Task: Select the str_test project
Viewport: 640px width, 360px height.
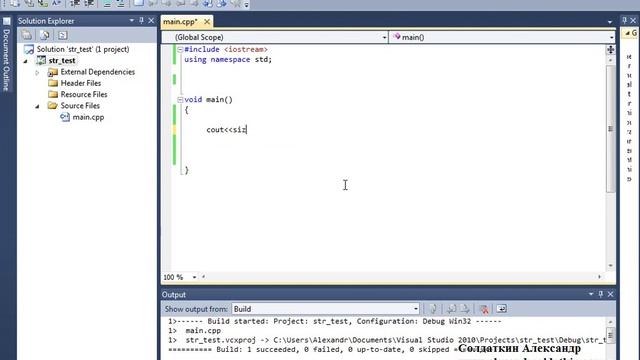Action: click(x=62, y=61)
